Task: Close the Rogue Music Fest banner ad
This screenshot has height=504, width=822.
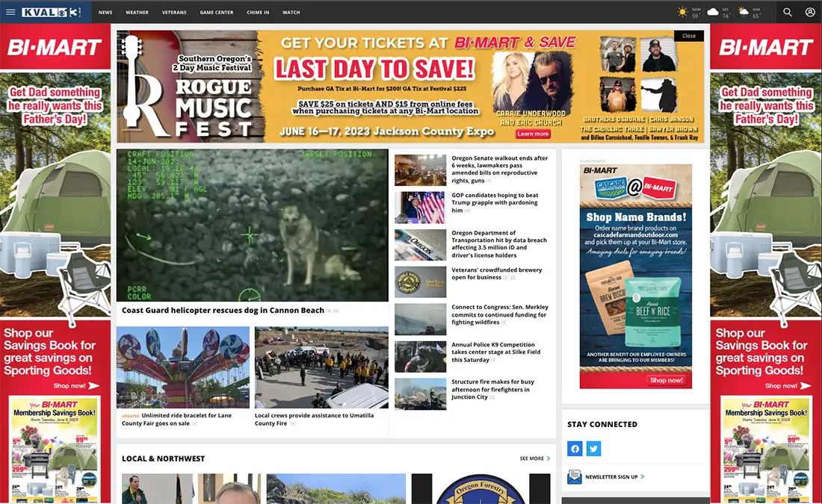Action: [689, 36]
